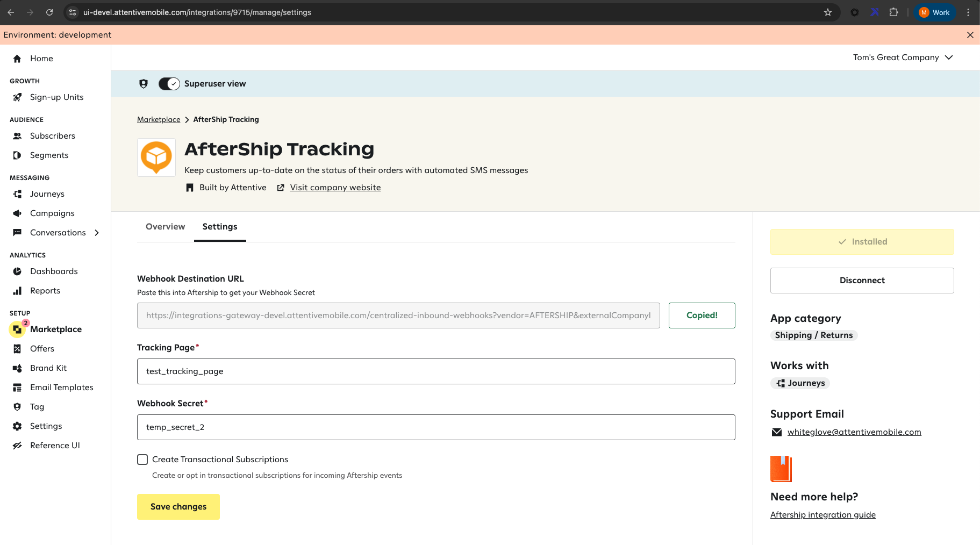Open the Tom's Great Company dropdown
This screenshot has width=980, height=545.
click(x=903, y=58)
